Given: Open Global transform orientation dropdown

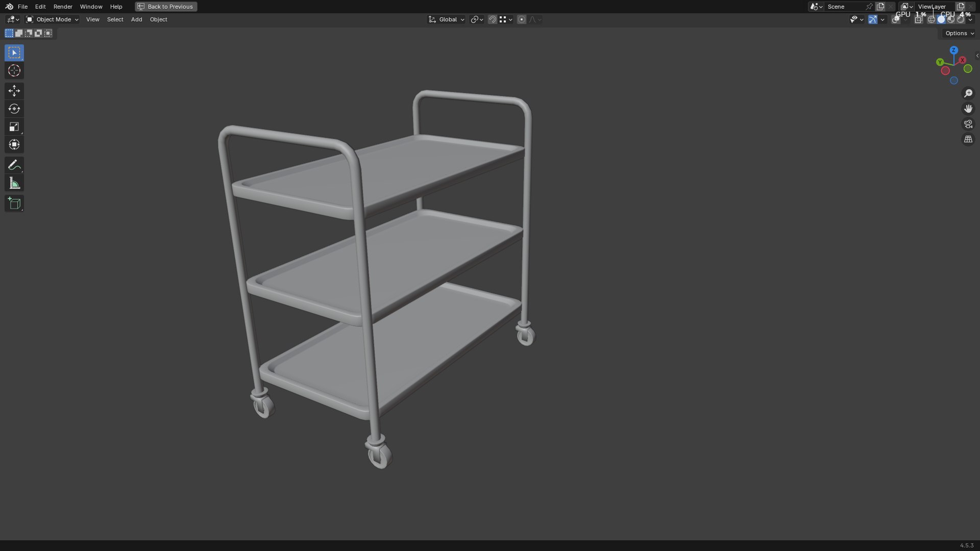Looking at the screenshot, I should coord(447,19).
